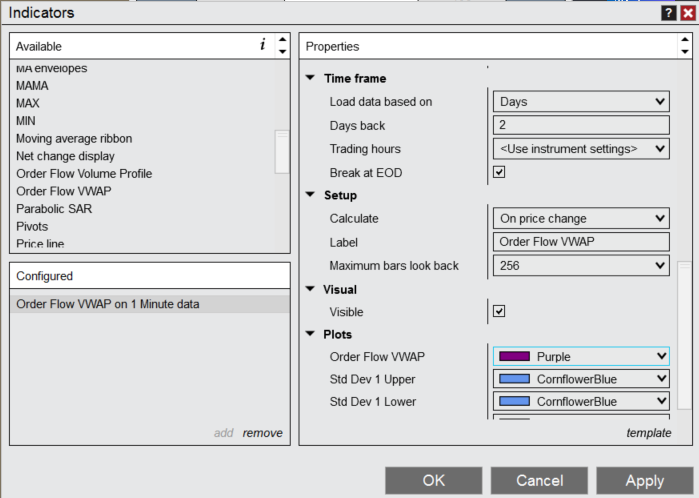Click the Cancel button
Screen dimensions: 699x498
pos(539,480)
